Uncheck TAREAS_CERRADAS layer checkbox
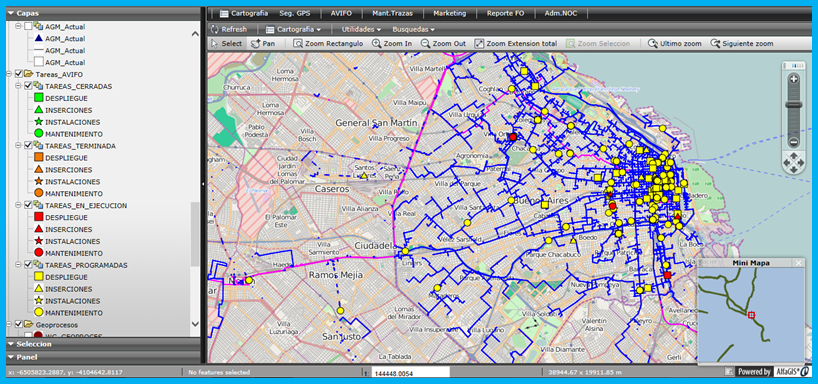The image size is (818, 384). point(28,86)
